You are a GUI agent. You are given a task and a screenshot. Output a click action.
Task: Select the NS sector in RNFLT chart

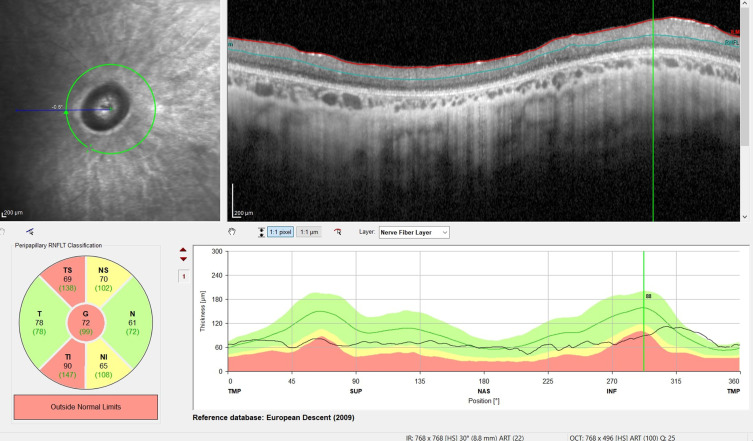[x=103, y=281]
